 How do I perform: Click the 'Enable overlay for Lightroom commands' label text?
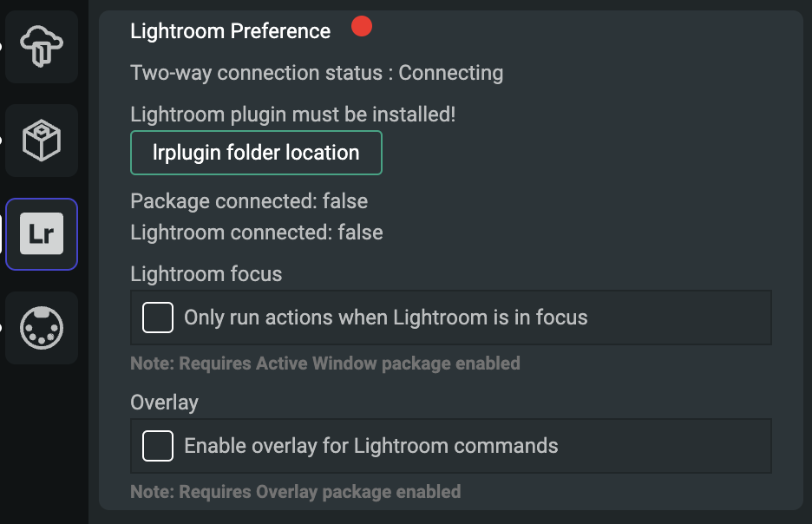pyautogui.click(x=371, y=447)
